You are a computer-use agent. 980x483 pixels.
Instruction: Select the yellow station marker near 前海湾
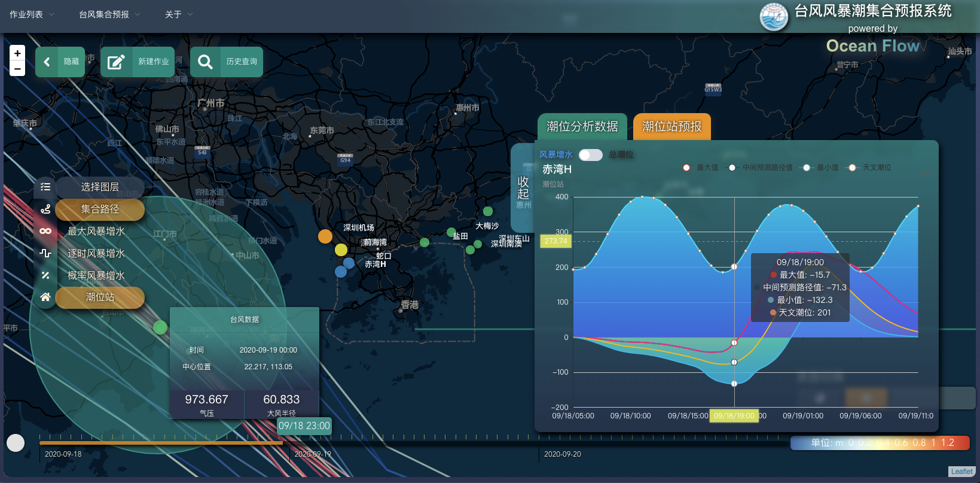[341, 250]
